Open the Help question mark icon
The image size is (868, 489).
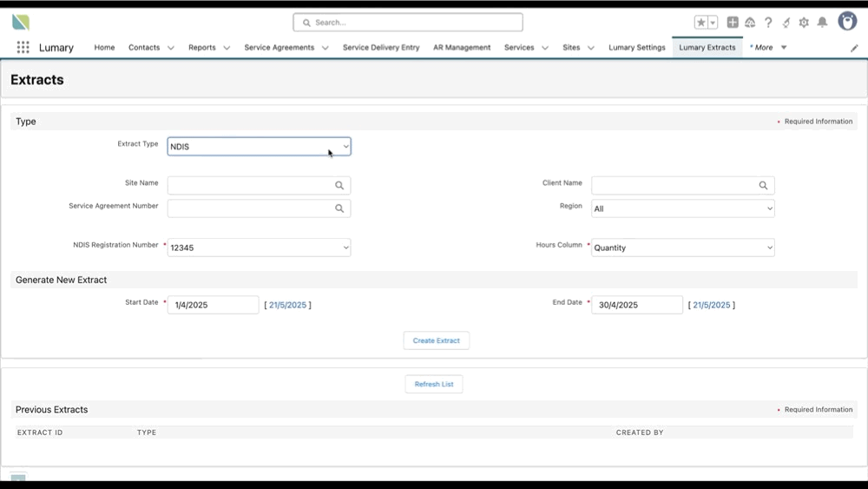pyautogui.click(x=768, y=23)
